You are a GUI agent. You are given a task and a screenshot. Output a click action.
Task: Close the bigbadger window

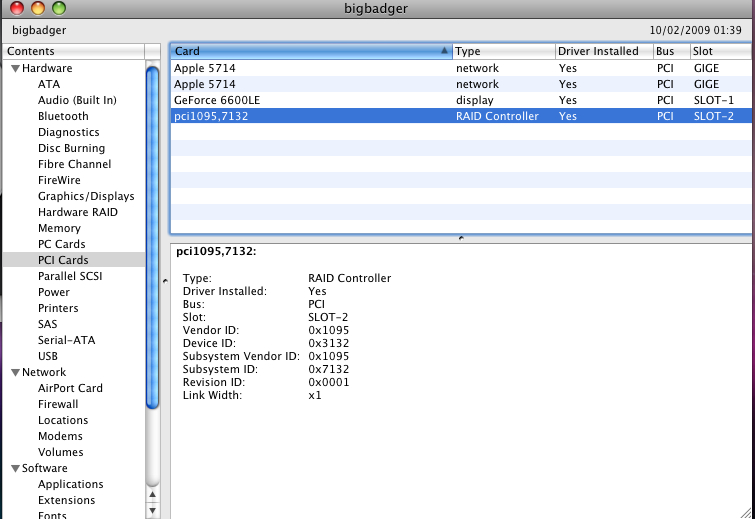[17, 8]
